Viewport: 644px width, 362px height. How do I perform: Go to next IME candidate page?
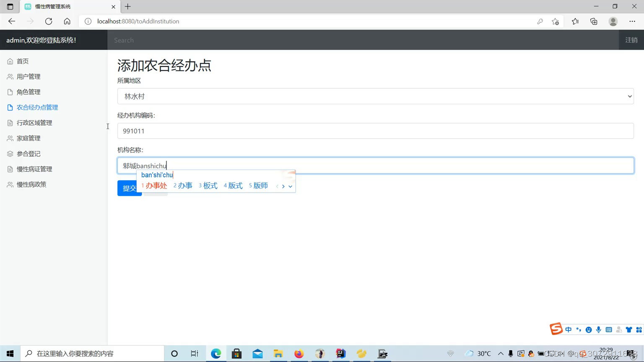pos(283,186)
